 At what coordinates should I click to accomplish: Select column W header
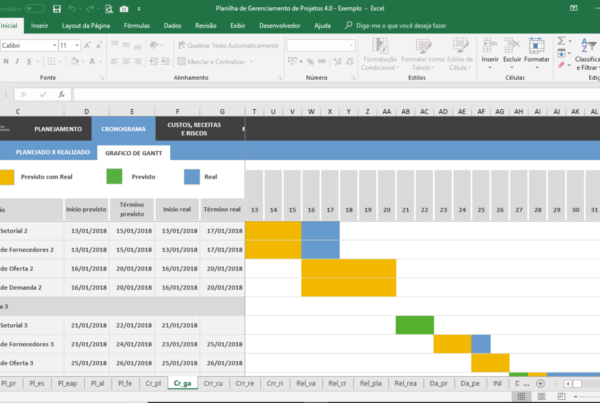click(311, 111)
